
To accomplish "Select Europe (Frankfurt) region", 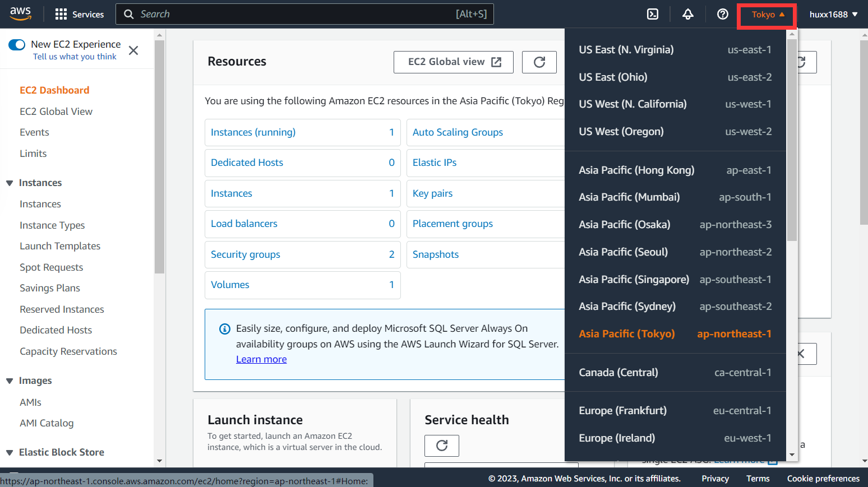I will coord(675,411).
